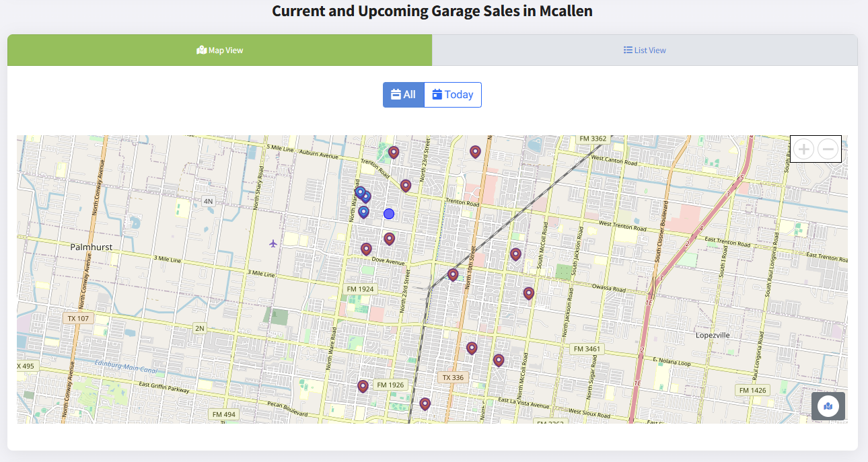Click the zoom in icon on the map
The width and height of the screenshot is (868, 462).
pyautogui.click(x=803, y=149)
